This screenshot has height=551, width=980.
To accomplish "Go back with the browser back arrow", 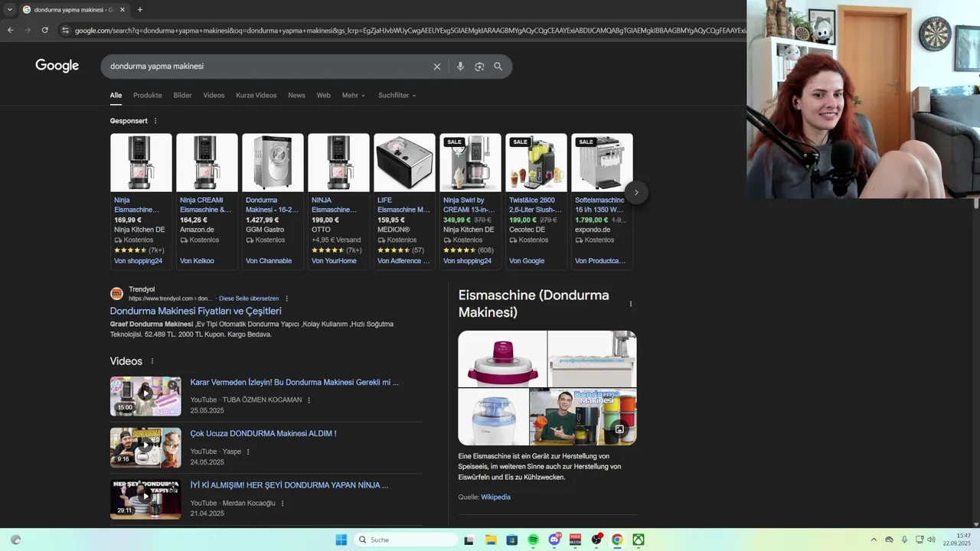I will pyautogui.click(x=10, y=30).
